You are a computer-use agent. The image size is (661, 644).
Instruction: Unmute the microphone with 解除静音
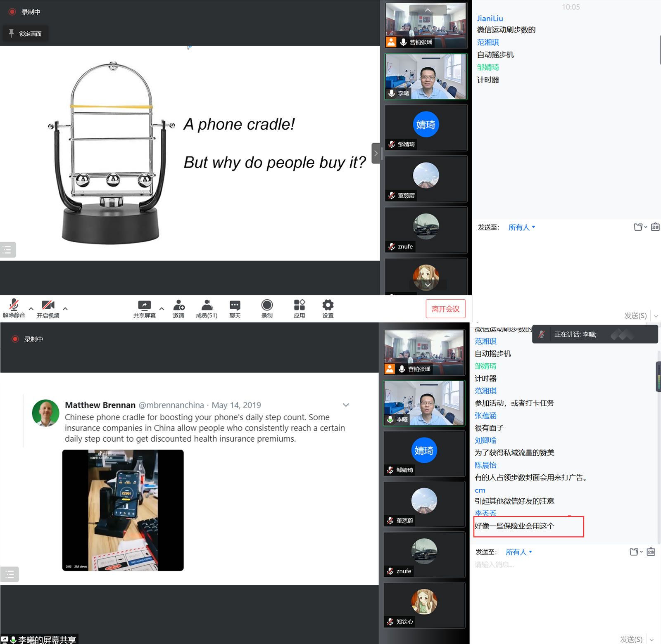pos(14,308)
